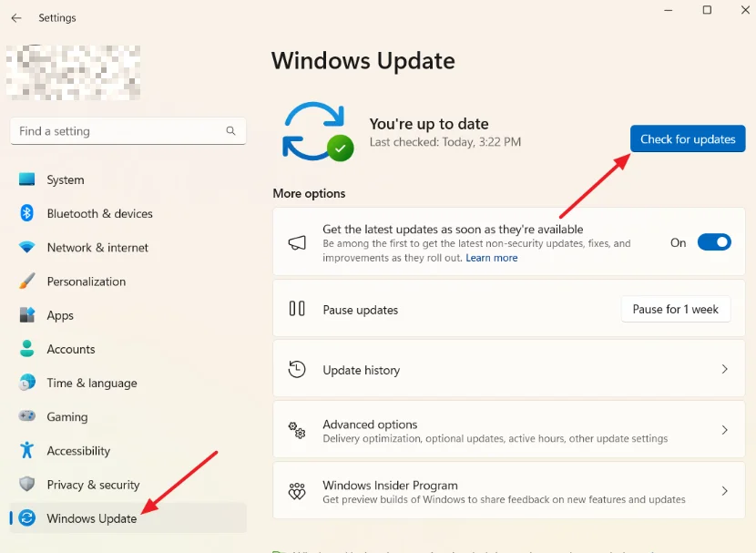Select Network & internet in sidebar

[128, 247]
